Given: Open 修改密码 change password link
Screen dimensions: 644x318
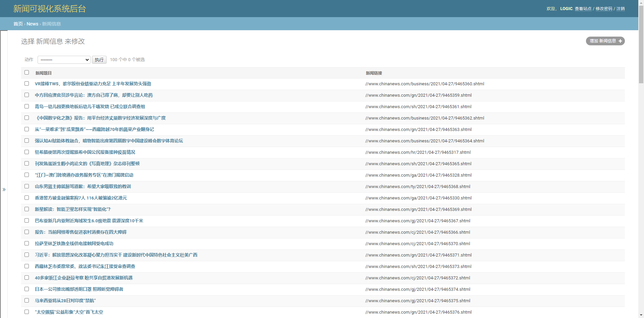Looking at the screenshot, I should pos(604,9).
